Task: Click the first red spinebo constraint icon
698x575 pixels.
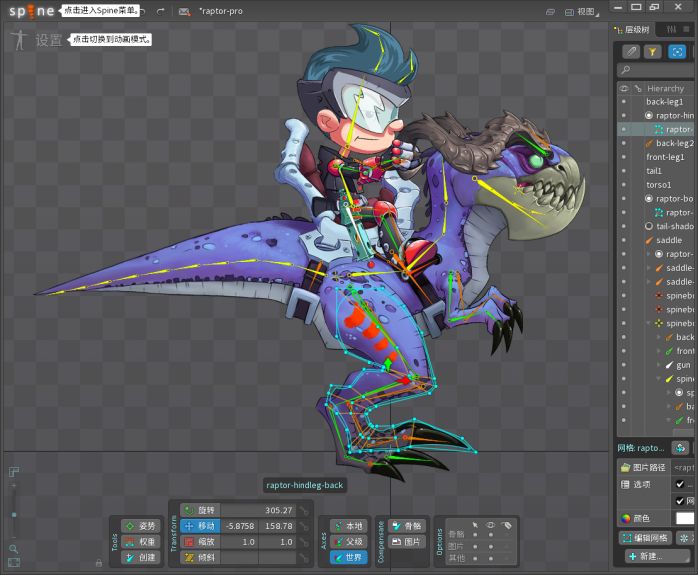Action: coord(659,296)
